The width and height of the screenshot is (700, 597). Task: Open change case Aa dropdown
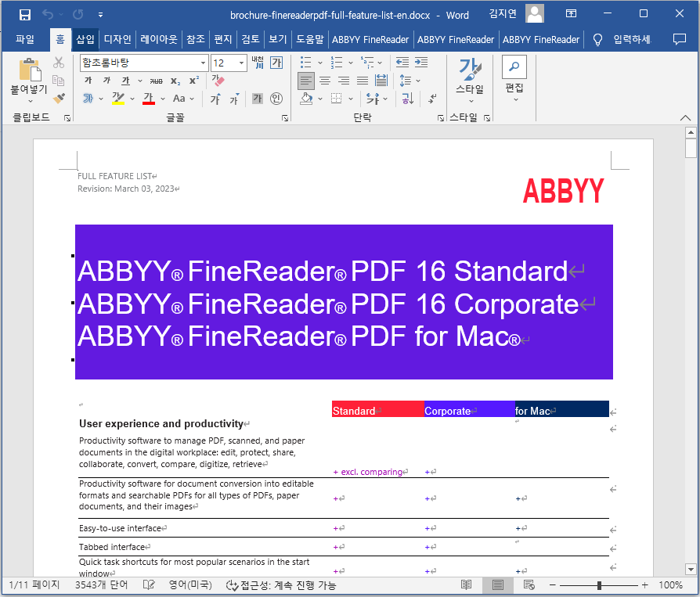click(183, 99)
